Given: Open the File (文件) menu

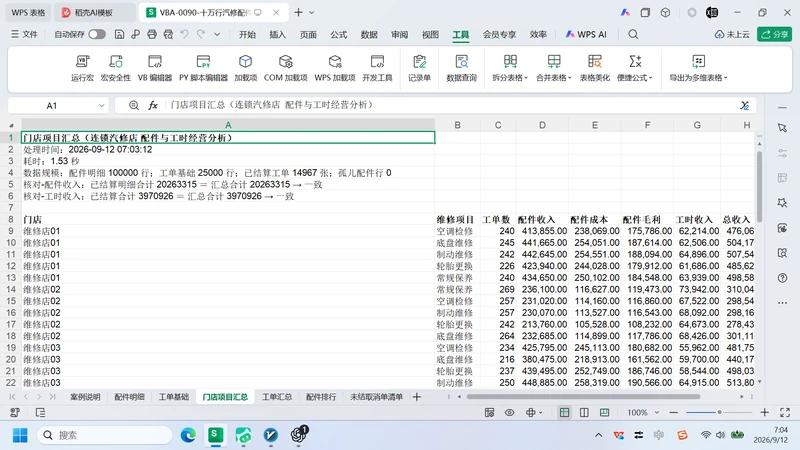Looking at the screenshot, I should [x=24, y=34].
